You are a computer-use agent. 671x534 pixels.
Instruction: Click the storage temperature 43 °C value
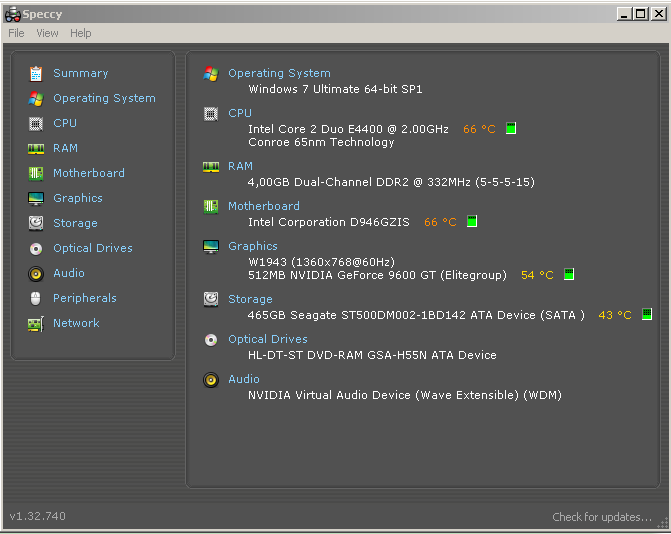615,315
